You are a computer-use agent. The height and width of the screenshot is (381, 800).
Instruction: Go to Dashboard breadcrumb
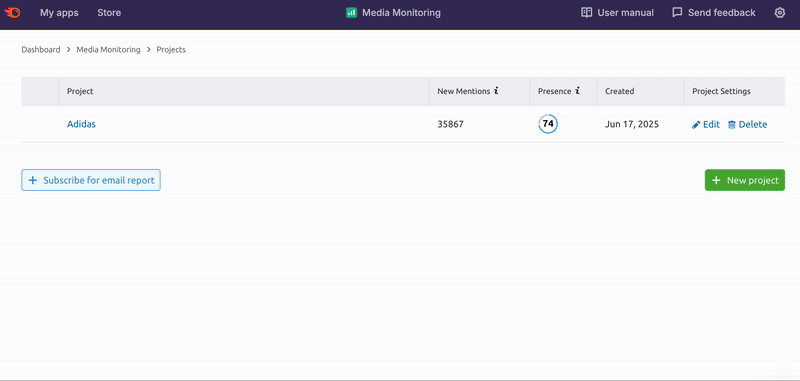click(x=41, y=49)
